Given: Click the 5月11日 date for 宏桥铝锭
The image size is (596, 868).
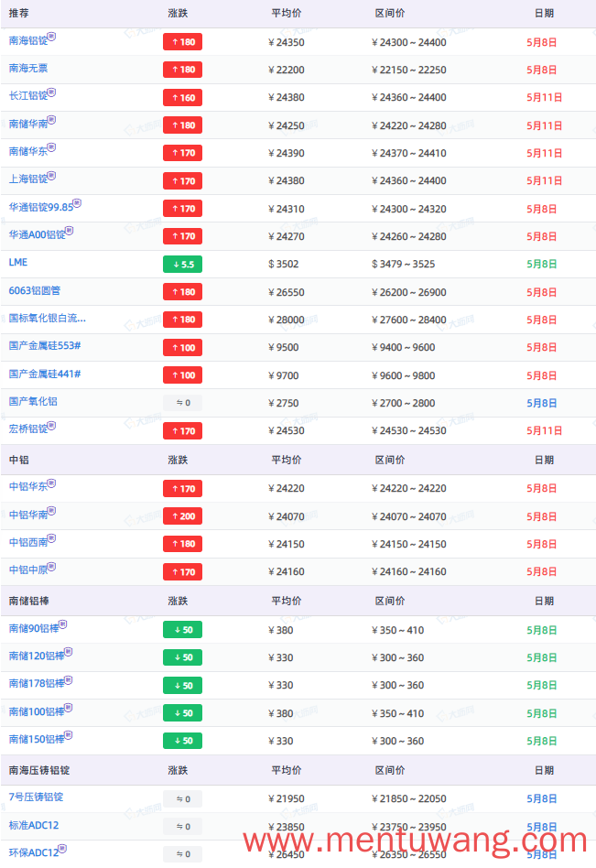Looking at the screenshot, I should coord(544,430).
